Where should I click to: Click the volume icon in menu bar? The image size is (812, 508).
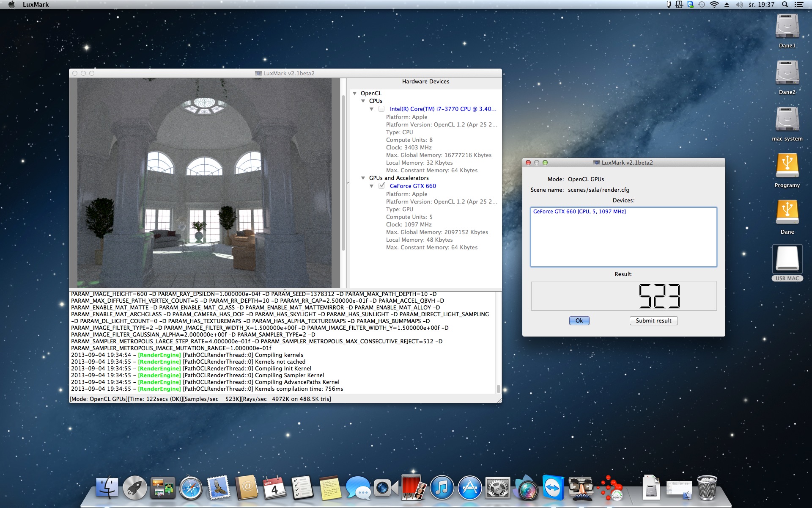pyautogui.click(x=739, y=5)
